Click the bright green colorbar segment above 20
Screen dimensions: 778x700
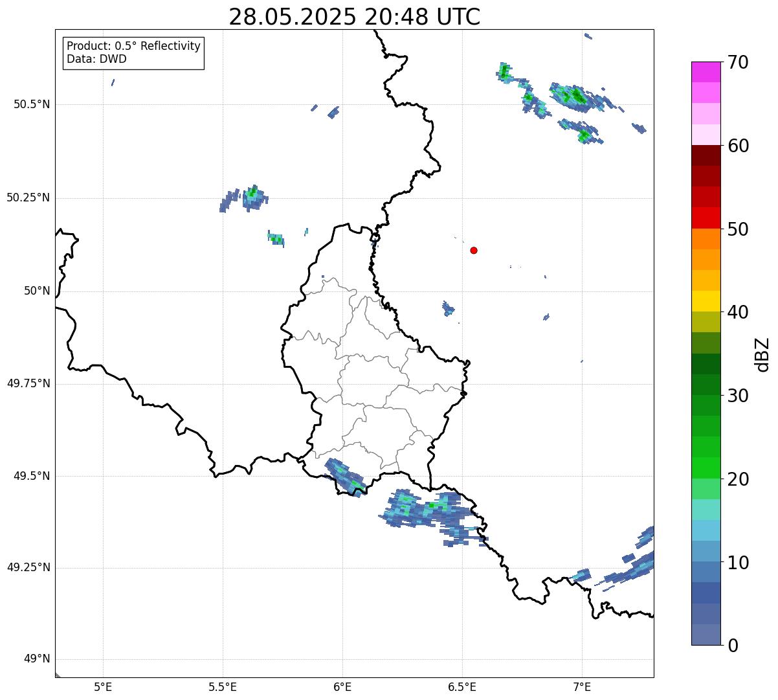click(x=706, y=468)
